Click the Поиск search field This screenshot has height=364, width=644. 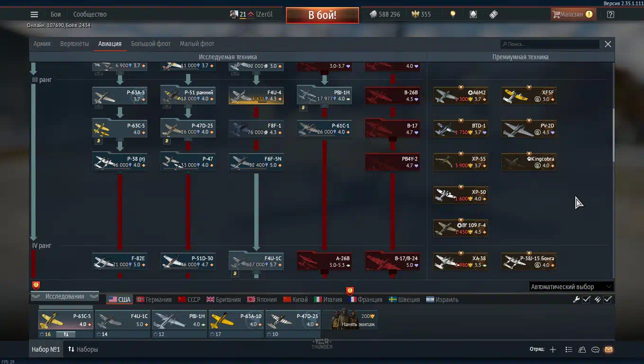tap(550, 44)
